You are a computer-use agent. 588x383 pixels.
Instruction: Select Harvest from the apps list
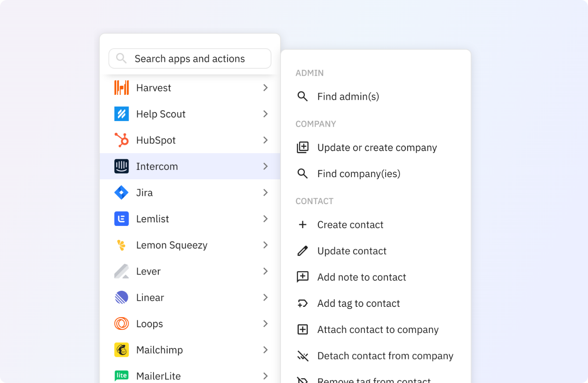(190, 87)
